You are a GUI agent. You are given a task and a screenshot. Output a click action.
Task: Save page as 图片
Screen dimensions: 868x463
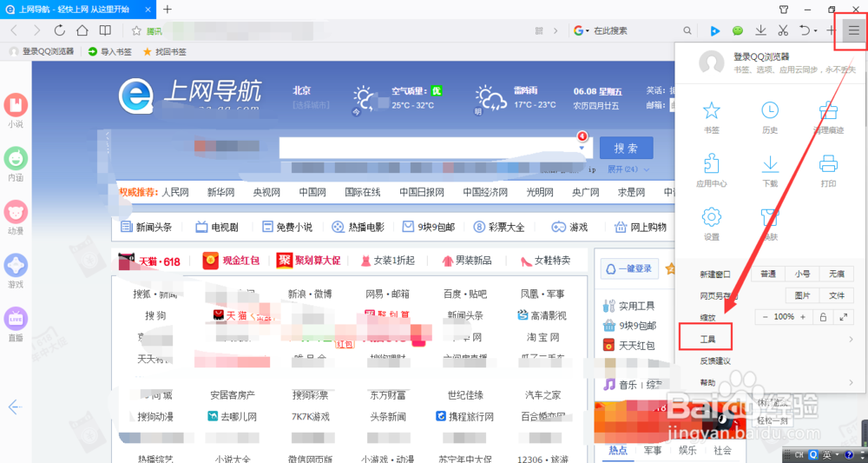click(802, 295)
